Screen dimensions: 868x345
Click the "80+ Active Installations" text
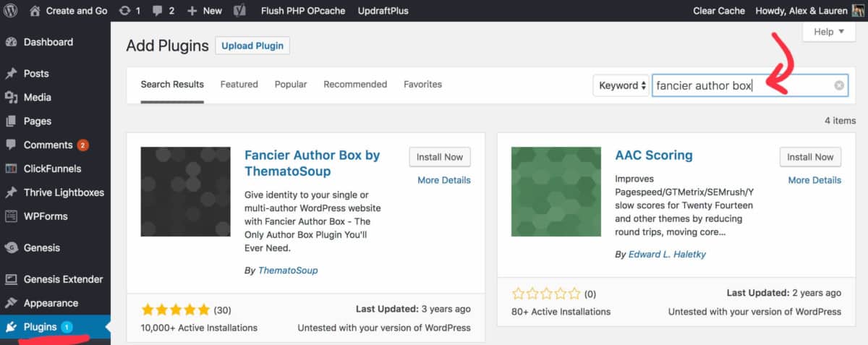pyautogui.click(x=561, y=311)
